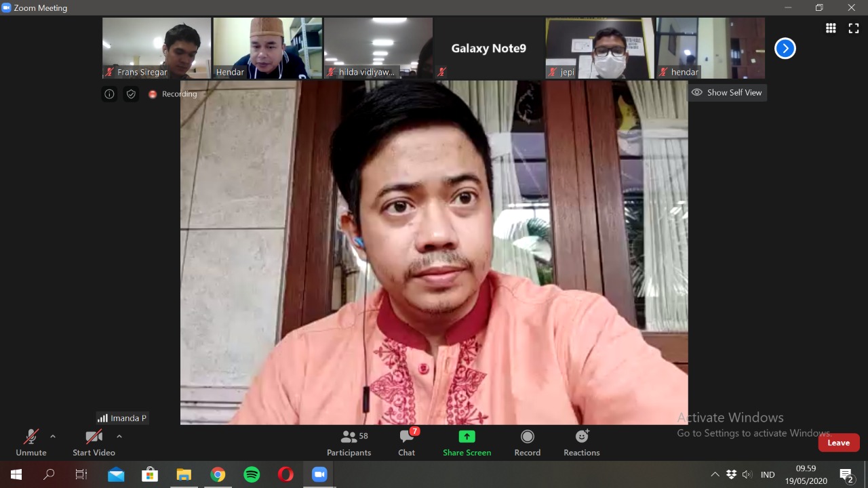Show next participants with blue arrow

(x=785, y=48)
